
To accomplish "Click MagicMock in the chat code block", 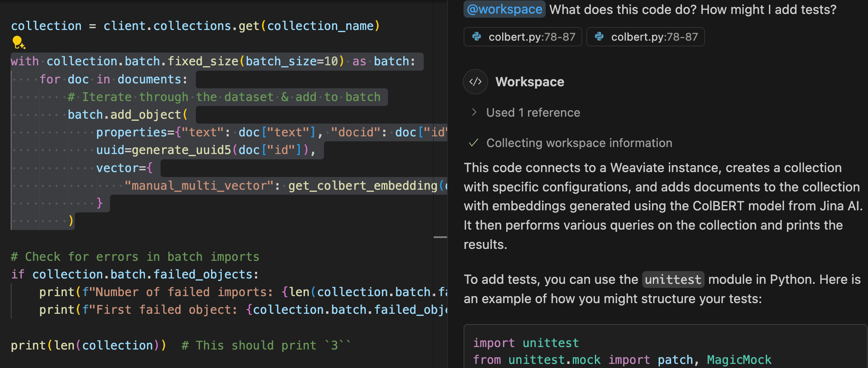I will pyautogui.click(x=739, y=360).
